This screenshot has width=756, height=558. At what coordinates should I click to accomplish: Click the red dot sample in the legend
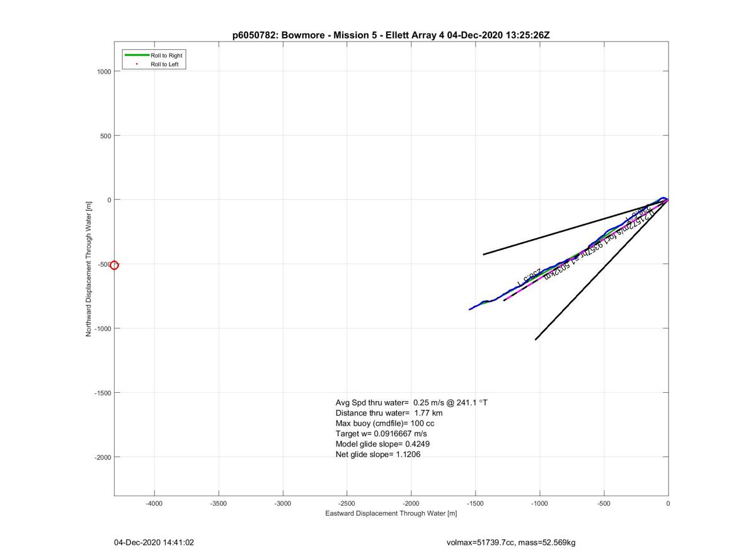(x=137, y=64)
